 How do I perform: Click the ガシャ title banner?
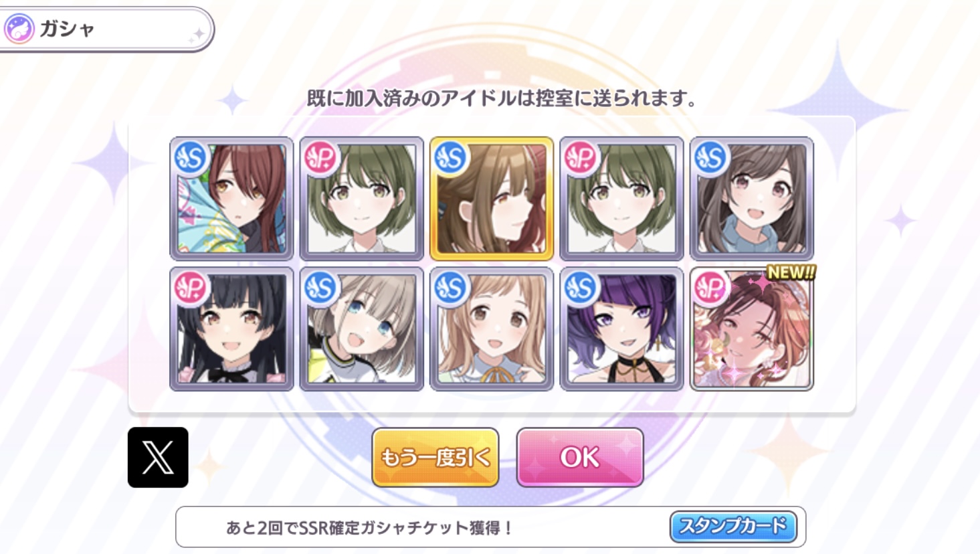tap(106, 29)
